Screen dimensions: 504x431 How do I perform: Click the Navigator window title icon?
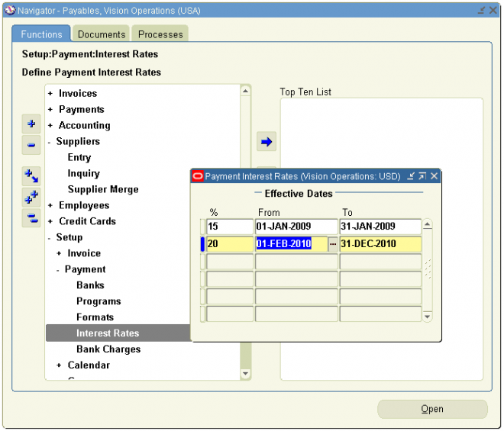click(x=10, y=10)
